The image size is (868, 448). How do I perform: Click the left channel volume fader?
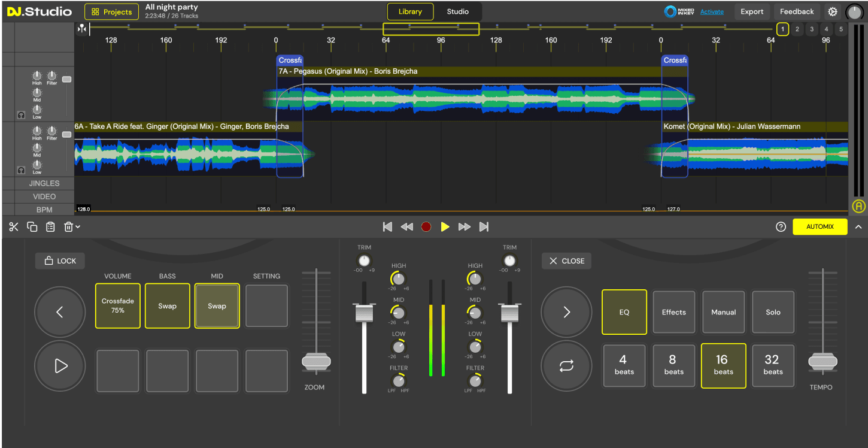364,313
